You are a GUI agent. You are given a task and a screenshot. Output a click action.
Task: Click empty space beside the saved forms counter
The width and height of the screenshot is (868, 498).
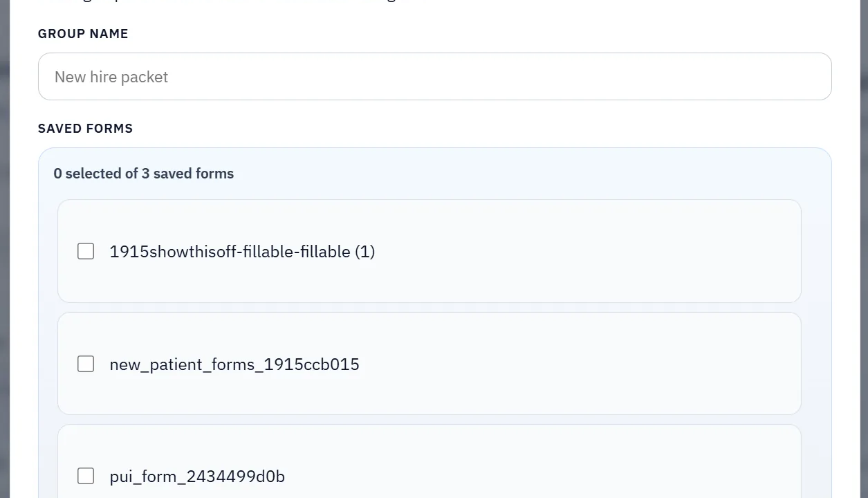point(519,174)
